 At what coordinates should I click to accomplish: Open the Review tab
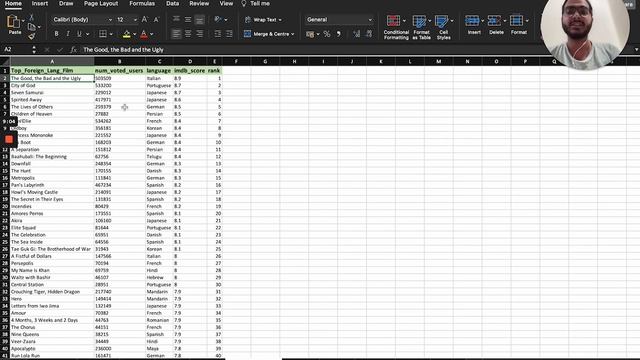pos(199,4)
